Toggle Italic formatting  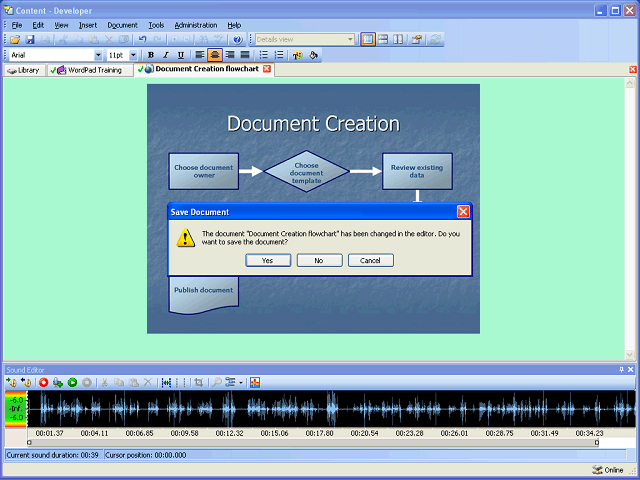[x=166, y=55]
